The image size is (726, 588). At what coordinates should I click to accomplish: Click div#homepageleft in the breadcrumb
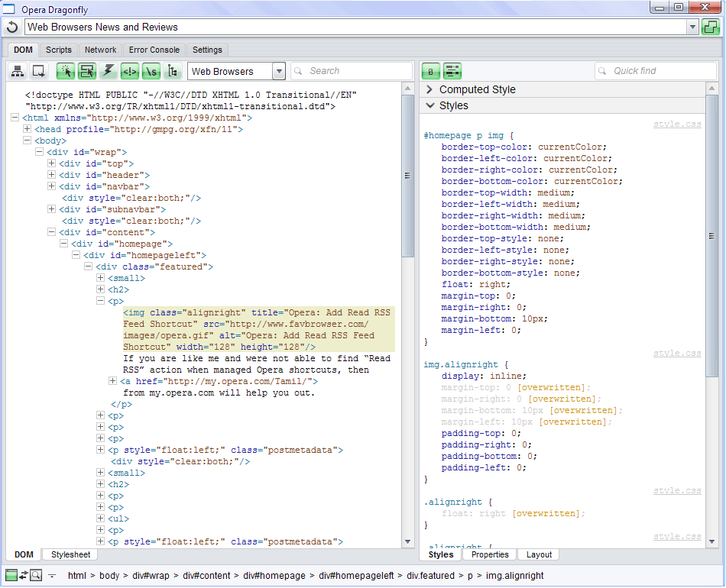pyautogui.click(x=356, y=575)
